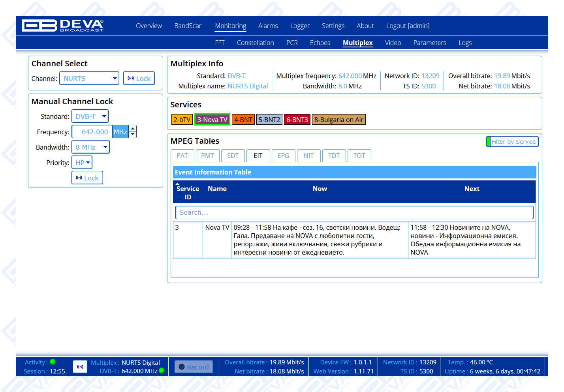Click Lock button under Manual Channel Lock
The image size is (564, 392).
(87, 178)
